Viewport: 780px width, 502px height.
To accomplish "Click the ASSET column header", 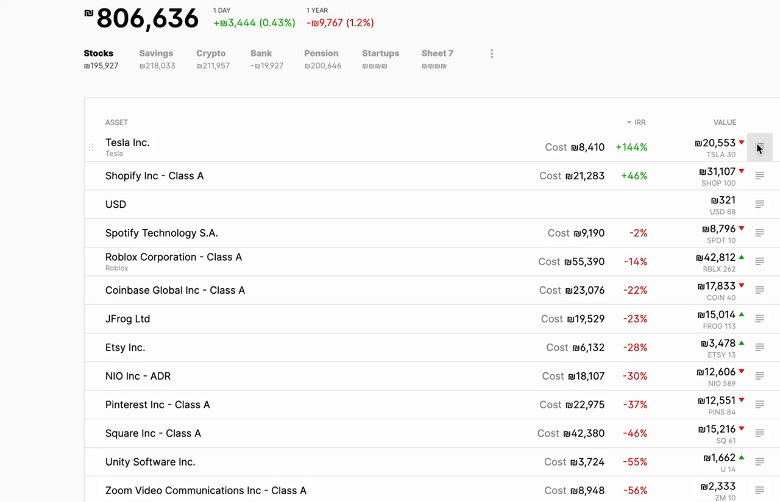I will tap(116, 122).
